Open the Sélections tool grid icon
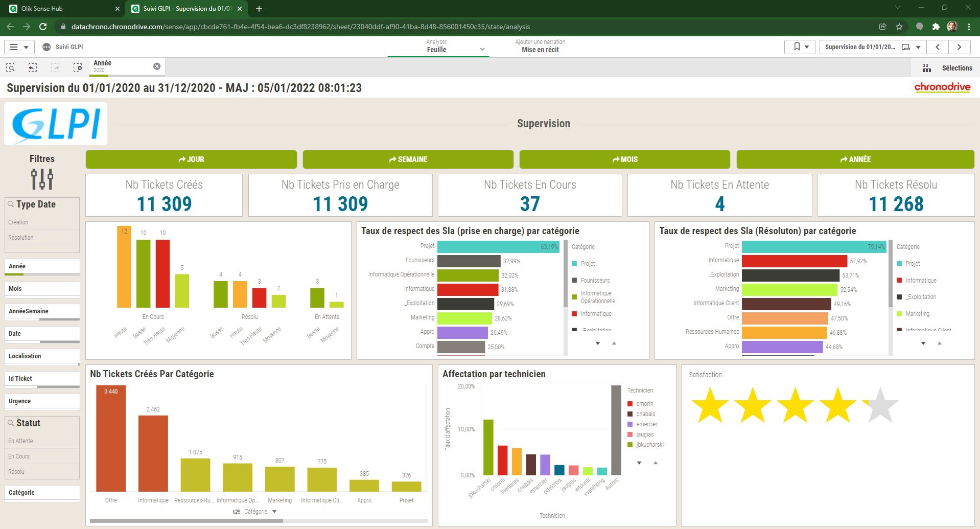This screenshot has width=980, height=529. click(x=926, y=68)
